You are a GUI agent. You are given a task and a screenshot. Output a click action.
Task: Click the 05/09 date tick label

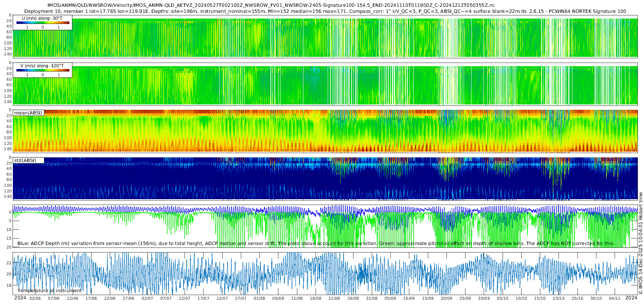[x=390, y=298]
